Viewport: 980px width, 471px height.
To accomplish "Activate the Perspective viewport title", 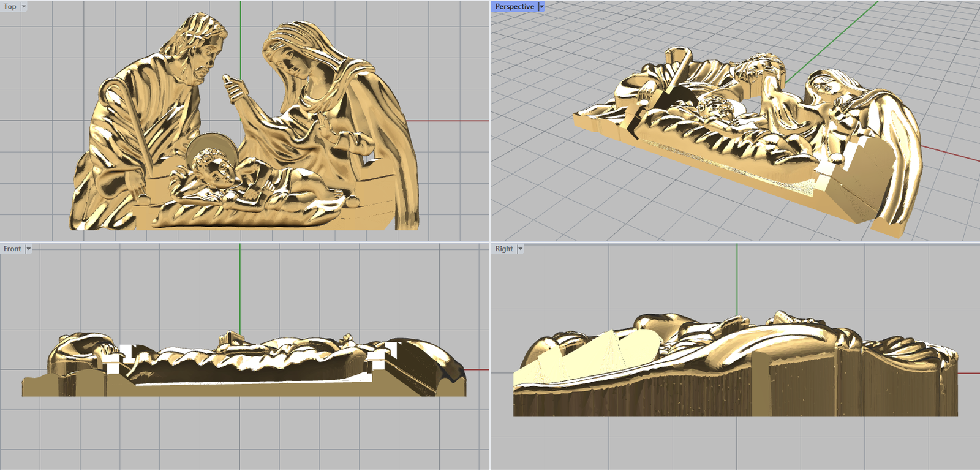I will point(514,7).
